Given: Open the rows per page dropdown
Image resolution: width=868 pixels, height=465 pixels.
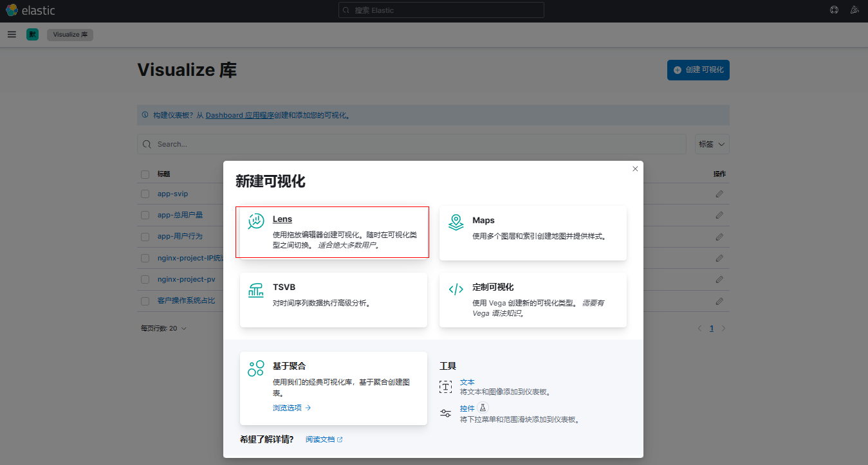Looking at the screenshot, I should [x=163, y=329].
